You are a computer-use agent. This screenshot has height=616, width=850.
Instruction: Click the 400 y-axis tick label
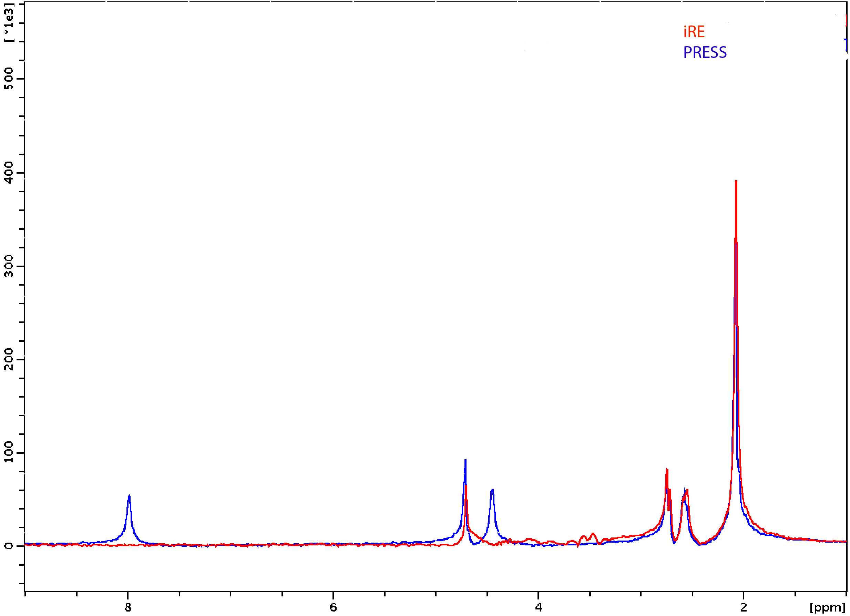[x=8, y=172]
